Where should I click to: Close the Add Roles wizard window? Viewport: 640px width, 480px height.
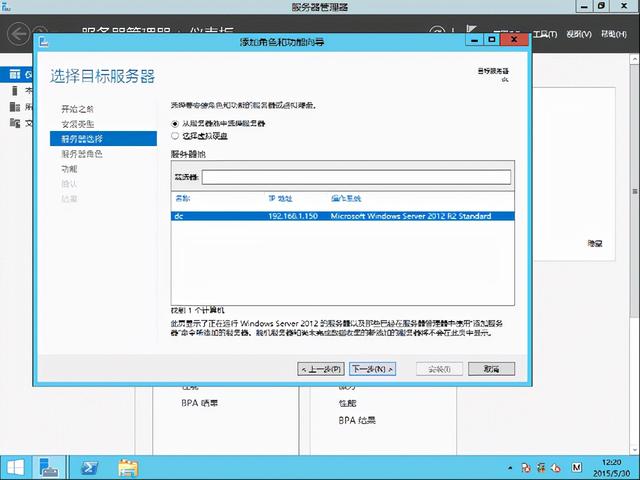[514, 40]
